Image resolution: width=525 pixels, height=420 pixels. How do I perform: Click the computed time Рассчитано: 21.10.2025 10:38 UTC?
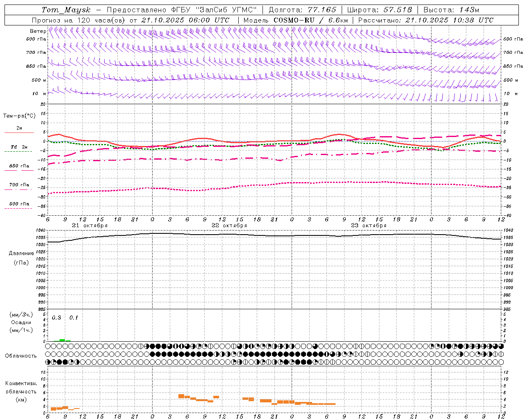click(426, 20)
